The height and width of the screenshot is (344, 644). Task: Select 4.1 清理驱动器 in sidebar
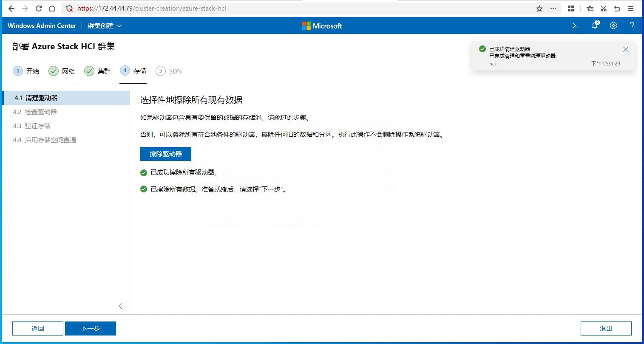pyautogui.click(x=66, y=98)
